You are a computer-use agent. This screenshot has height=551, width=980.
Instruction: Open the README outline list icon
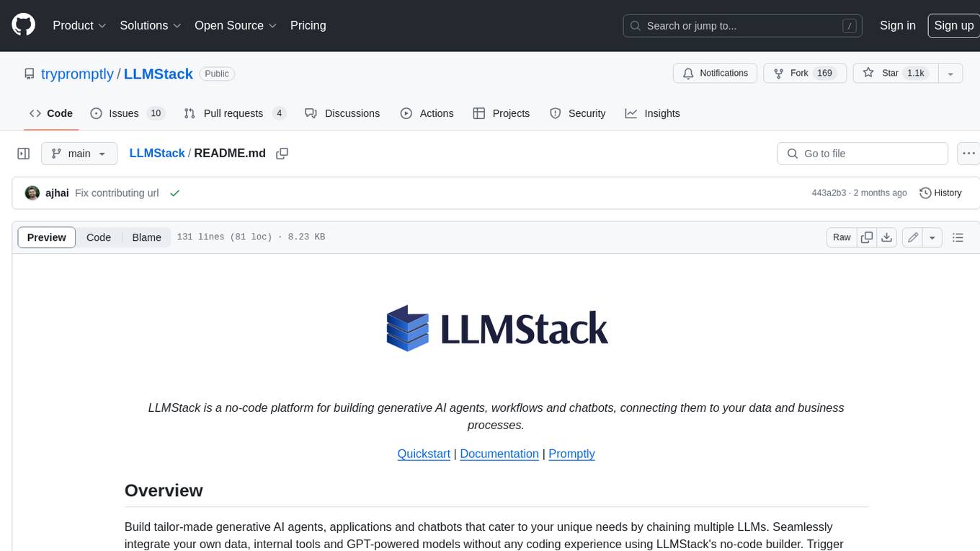point(958,237)
